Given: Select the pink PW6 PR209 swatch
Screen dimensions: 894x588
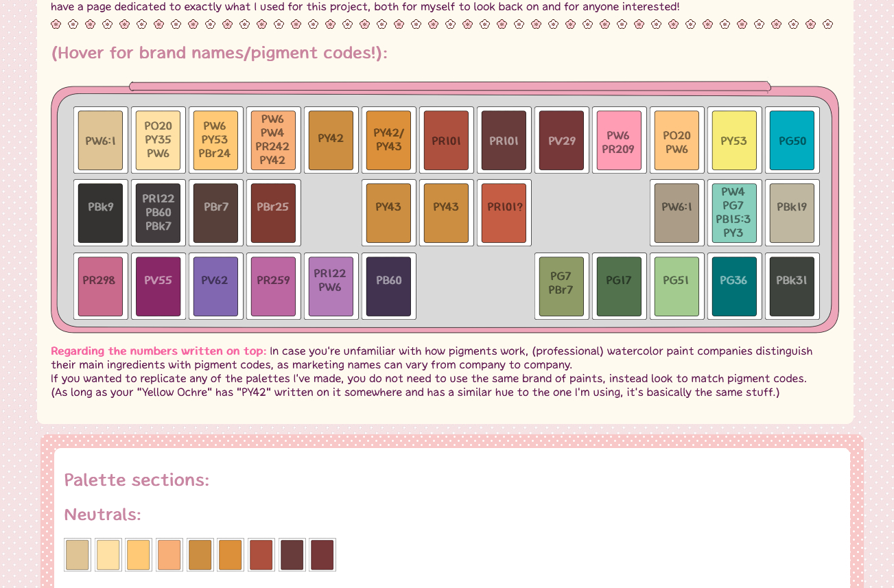Looking at the screenshot, I should [619, 141].
